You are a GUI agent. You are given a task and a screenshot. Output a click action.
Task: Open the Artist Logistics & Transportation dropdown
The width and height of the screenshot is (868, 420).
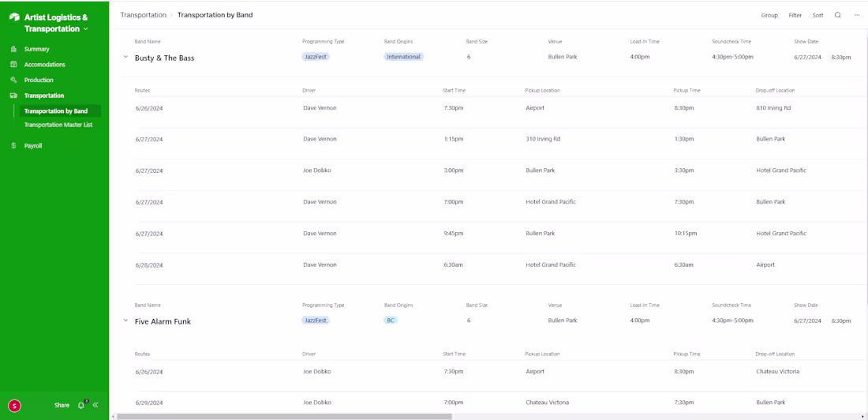85,29
